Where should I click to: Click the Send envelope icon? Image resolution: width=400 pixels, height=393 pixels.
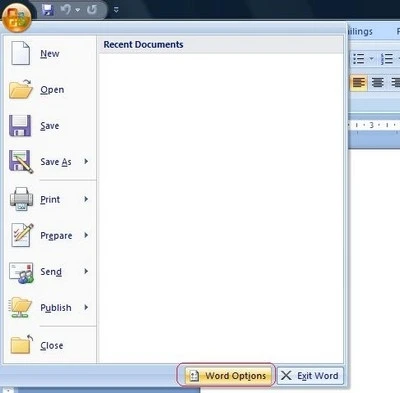(21, 273)
